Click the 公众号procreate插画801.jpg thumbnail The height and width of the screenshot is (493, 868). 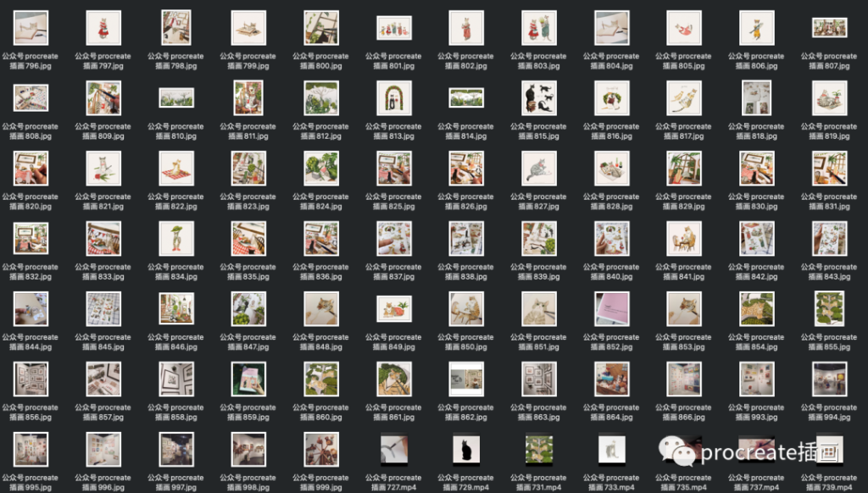pos(393,28)
